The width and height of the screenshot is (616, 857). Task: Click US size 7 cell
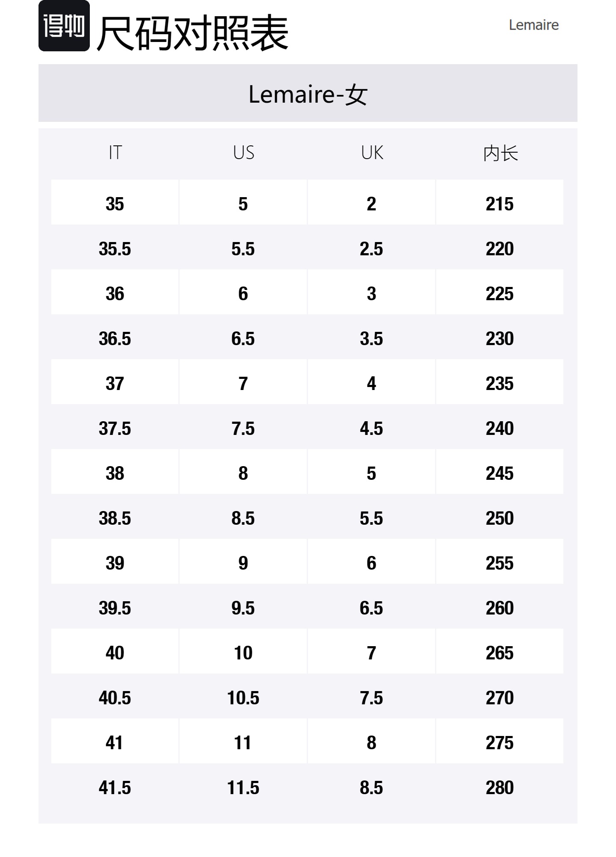[243, 383]
